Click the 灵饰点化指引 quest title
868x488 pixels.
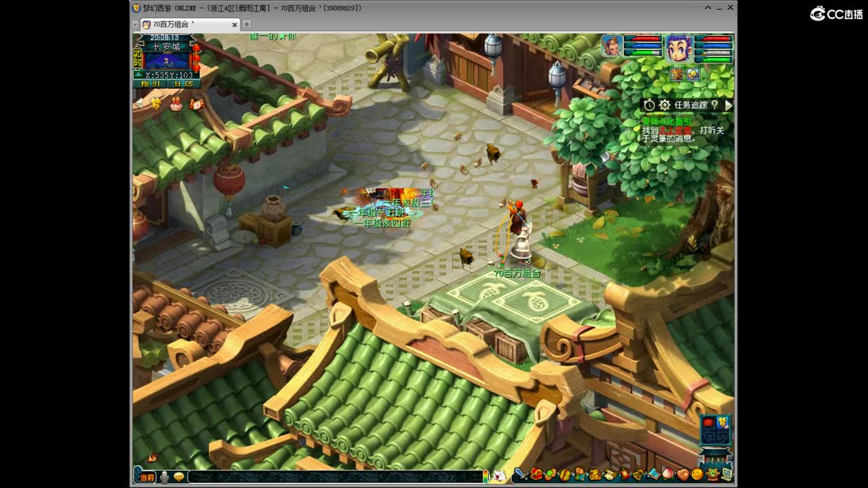coord(667,121)
